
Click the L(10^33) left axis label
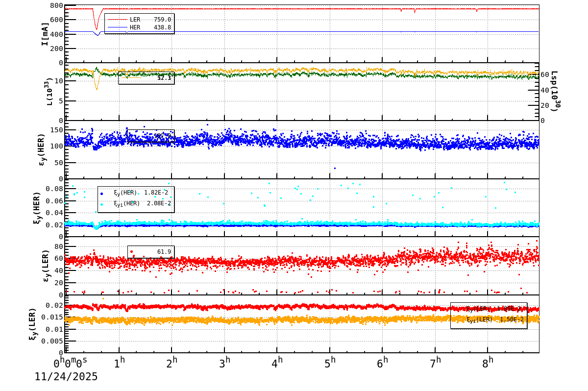tap(49, 92)
